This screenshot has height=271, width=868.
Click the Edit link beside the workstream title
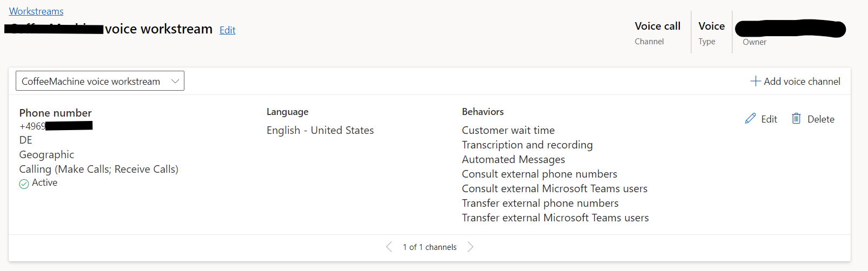227,30
